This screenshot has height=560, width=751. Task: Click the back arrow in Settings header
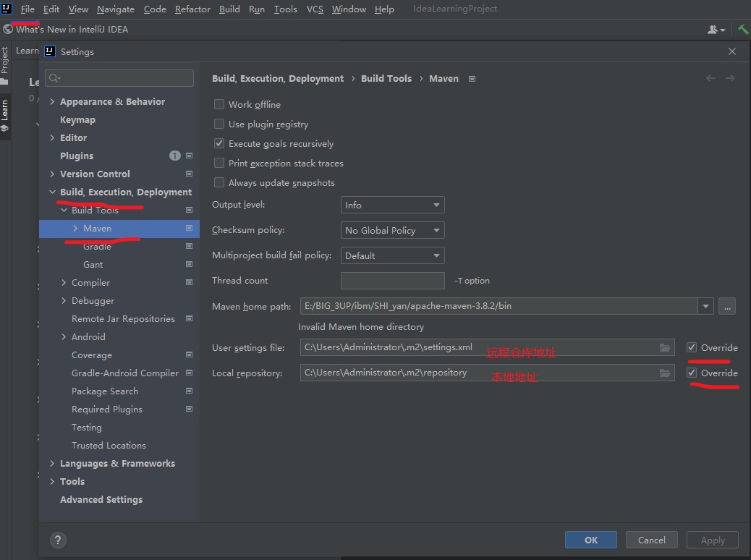pyautogui.click(x=710, y=78)
